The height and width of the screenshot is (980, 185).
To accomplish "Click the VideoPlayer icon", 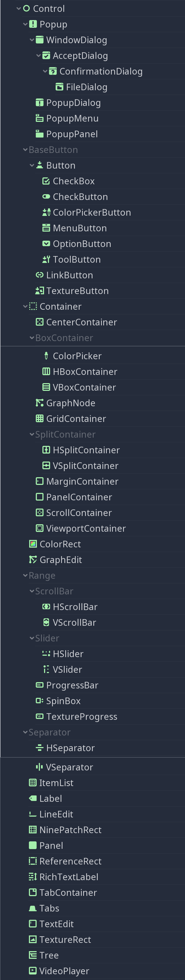I will (x=33, y=971).
